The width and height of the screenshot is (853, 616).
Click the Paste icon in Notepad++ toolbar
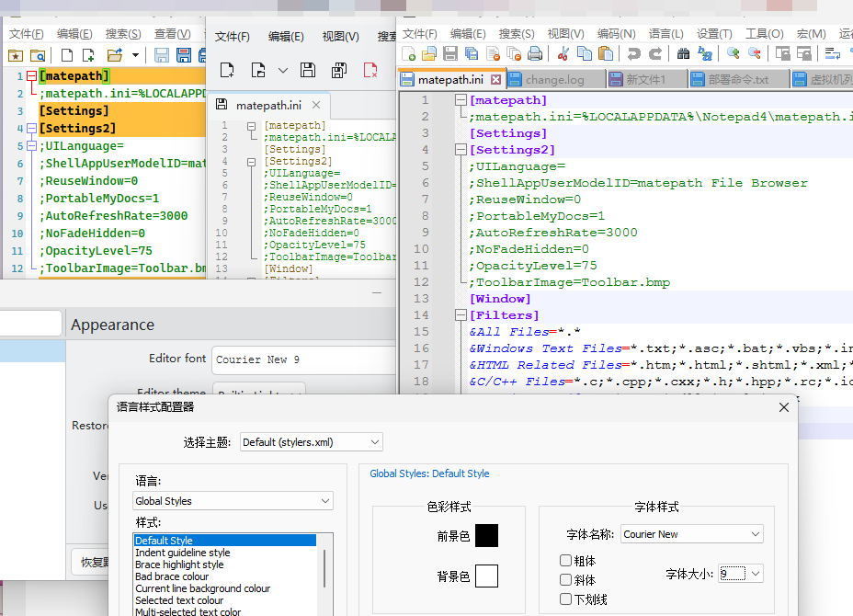[x=606, y=51]
